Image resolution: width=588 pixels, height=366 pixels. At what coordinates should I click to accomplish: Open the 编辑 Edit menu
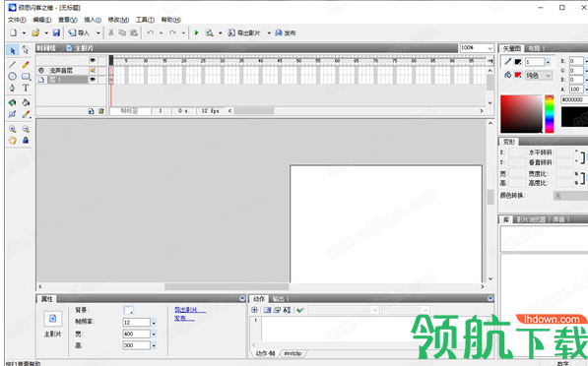pos(42,20)
